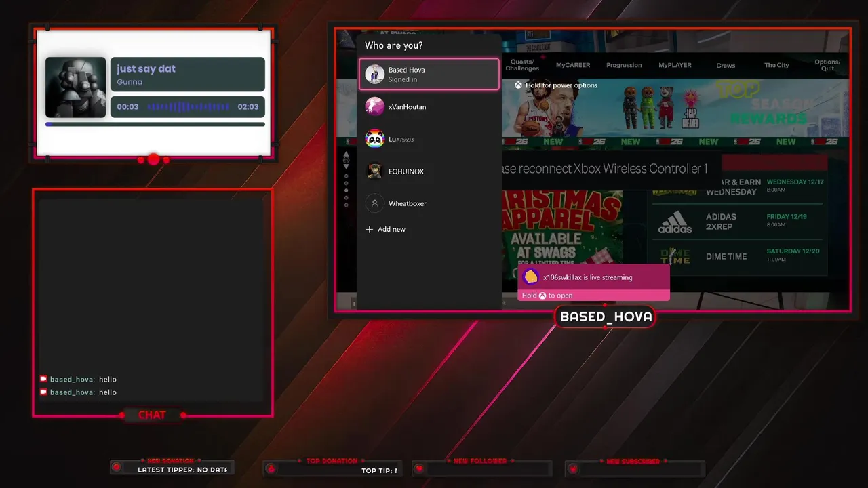Click the Dime Time logo

[x=675, y=256]
